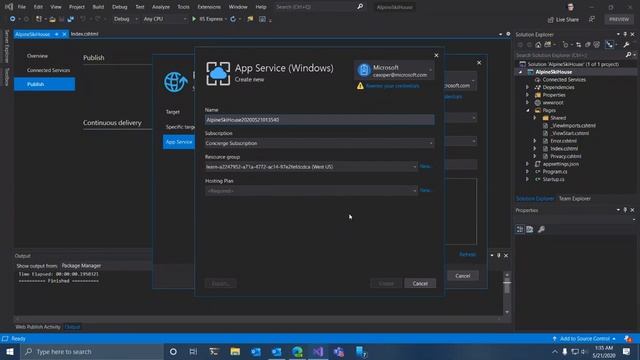The height and width of the screenshot is (360, 640).
Task: Click the Cortana circle icon in taskbar
Action: click(x=173, y=351)
